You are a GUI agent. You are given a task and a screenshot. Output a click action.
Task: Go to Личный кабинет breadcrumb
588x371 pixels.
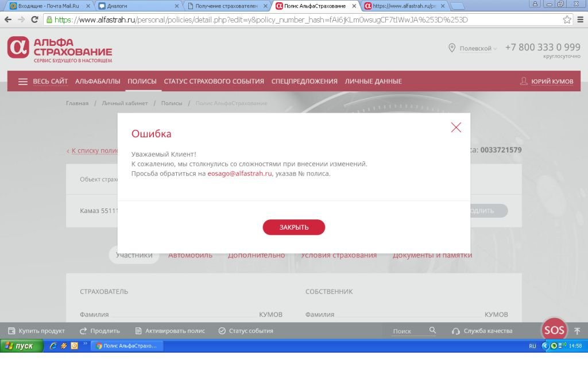tap(125, 103)
